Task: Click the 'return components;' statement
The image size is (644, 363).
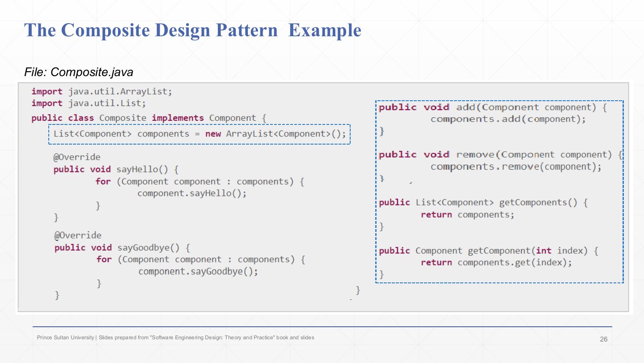Action: coord(467,215)
